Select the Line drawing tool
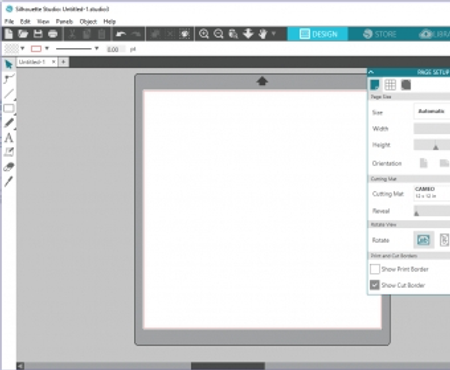Viewport: 450px width, 370px height. 9,94
